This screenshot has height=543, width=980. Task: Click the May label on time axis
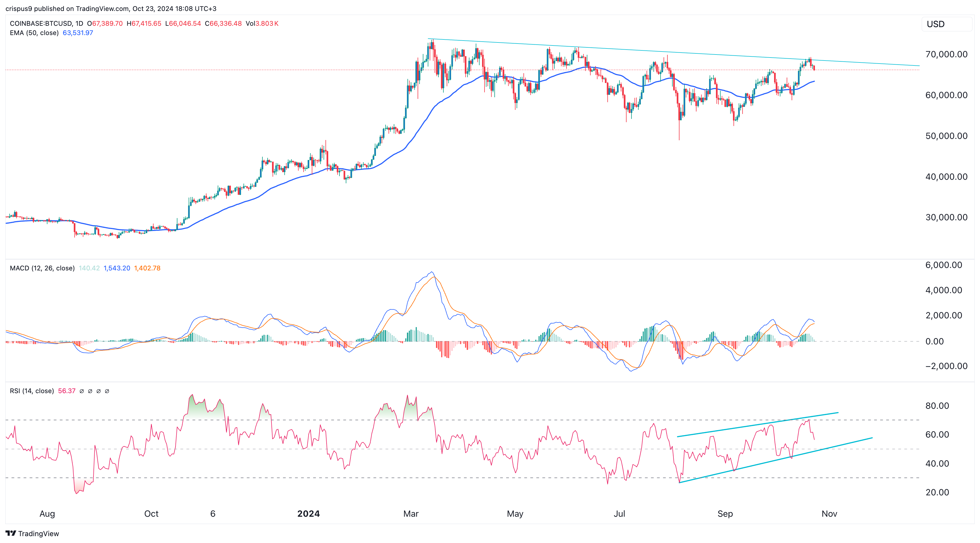pos(515,514)
